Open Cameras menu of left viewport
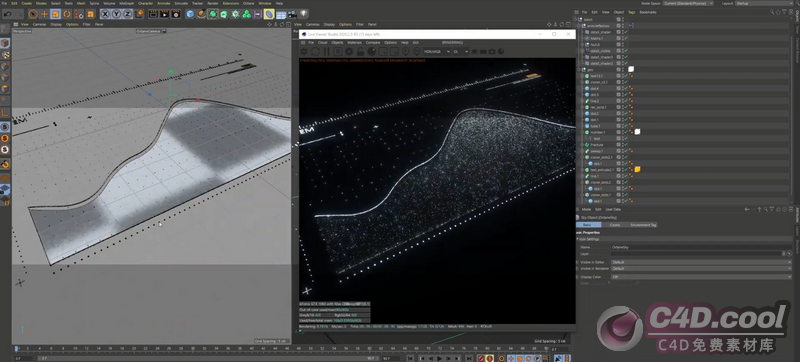Image resolution: width=800 pixels, height=362 pixels. [x=39, y=24]
